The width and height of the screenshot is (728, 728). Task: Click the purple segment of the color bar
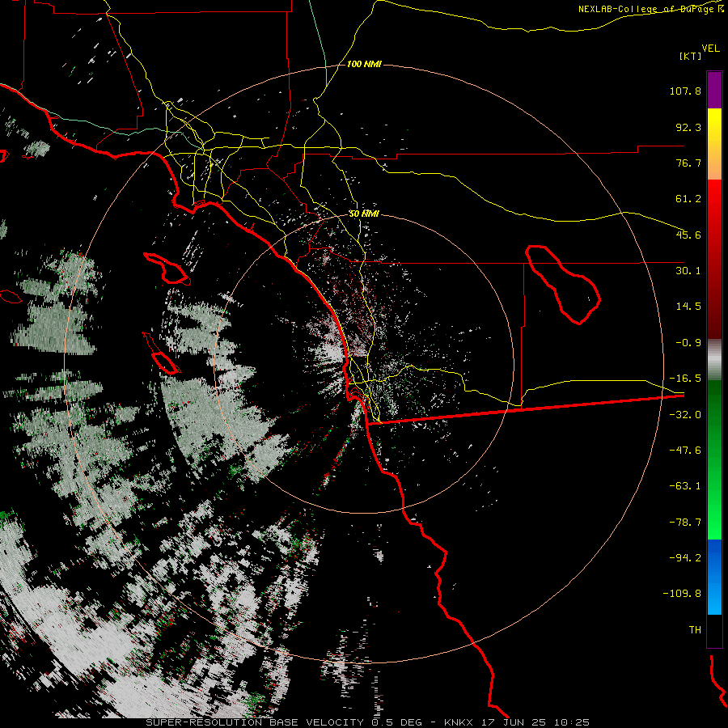pos(714,90)
